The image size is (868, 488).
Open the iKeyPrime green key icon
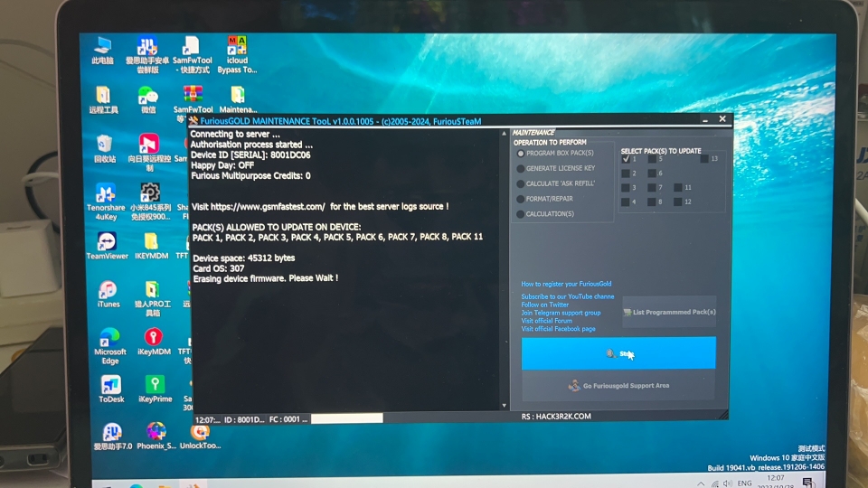pos(155,389)
